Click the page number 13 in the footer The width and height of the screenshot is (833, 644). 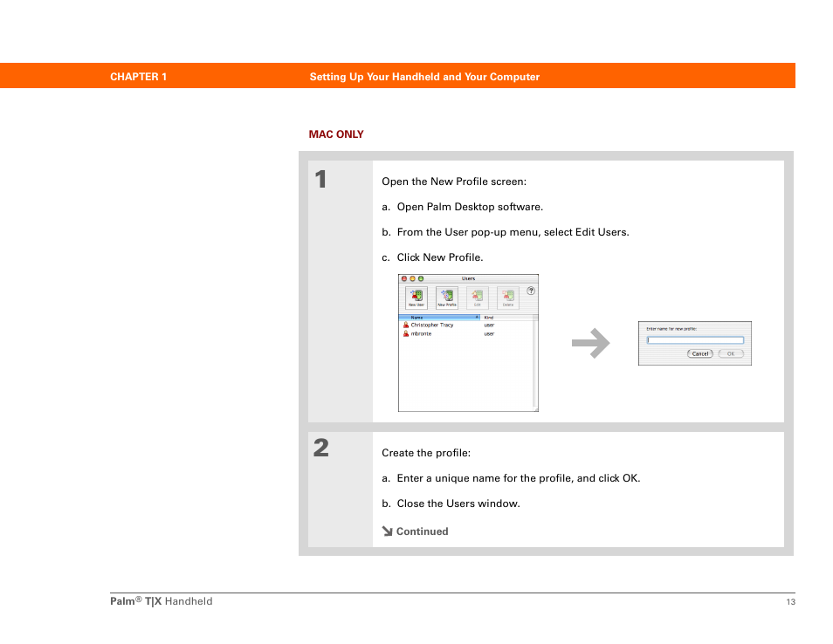point(790,602)
